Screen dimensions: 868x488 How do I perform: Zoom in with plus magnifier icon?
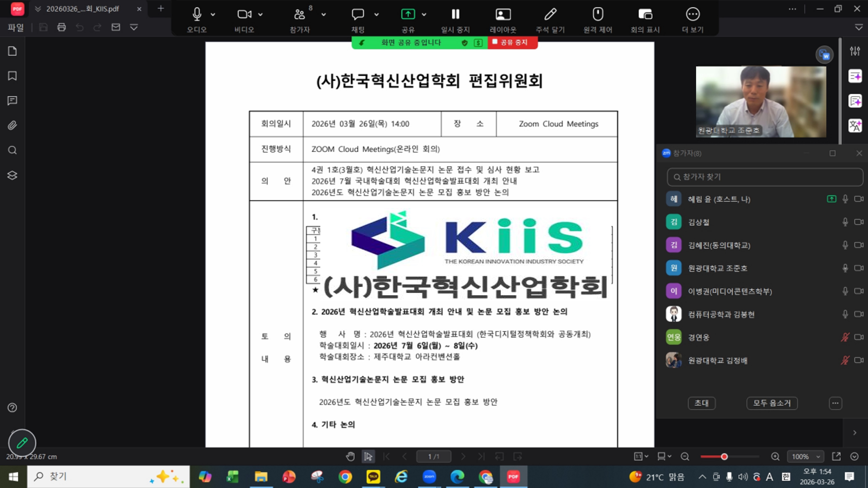pos(775,457)
